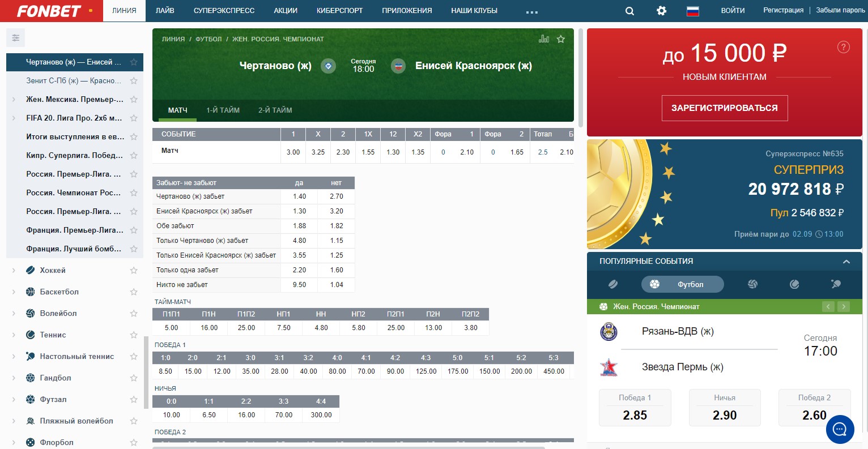This screenshot has width=868, height=449.
Task: Select table tennis icon in popular events
Action: click(836, 284)
